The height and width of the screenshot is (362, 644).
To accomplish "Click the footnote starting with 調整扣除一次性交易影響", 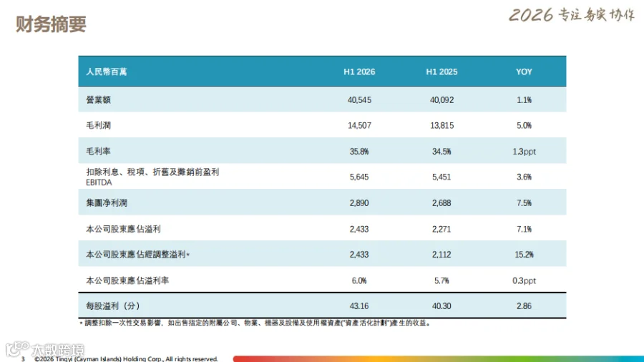I will pyautogui.click(x=255, y=323).
